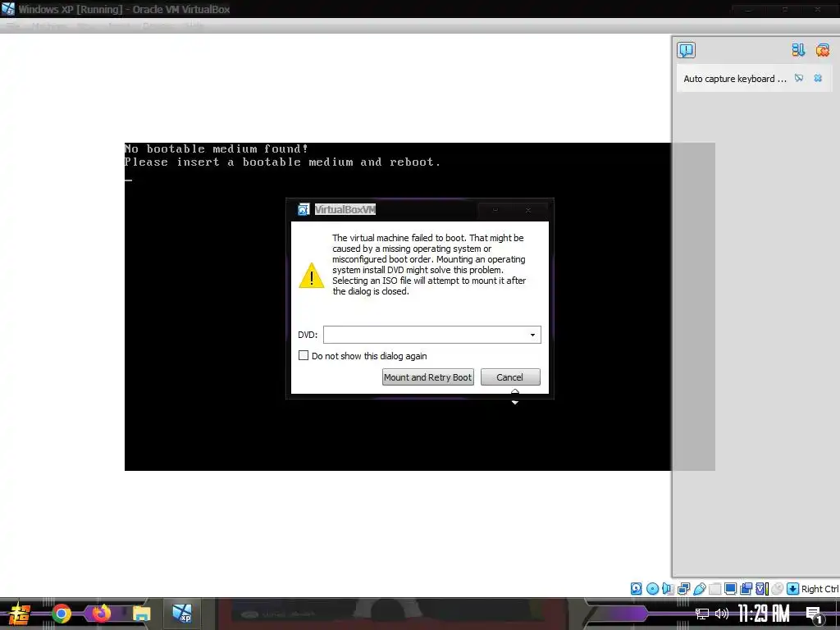The height and width of the screenshot is (630, 840).
Task: Open the optical disk status bar icon
Action: coord(652,589)
